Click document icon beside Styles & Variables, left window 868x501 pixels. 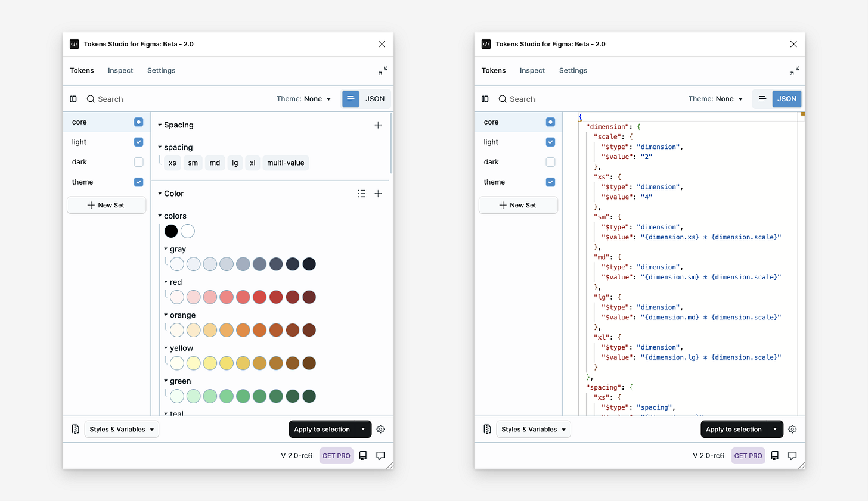point(75,429)
